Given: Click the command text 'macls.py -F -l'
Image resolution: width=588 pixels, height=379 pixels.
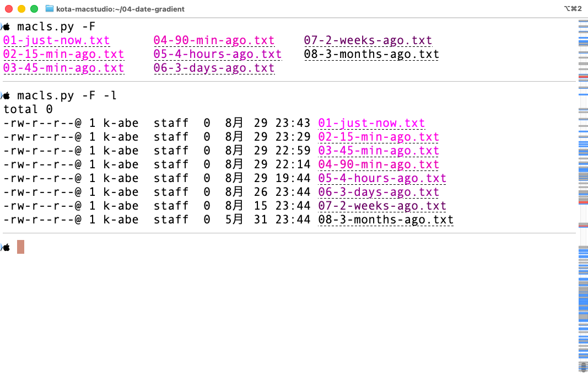Looking at the screenshot, I should pos(67,95).
